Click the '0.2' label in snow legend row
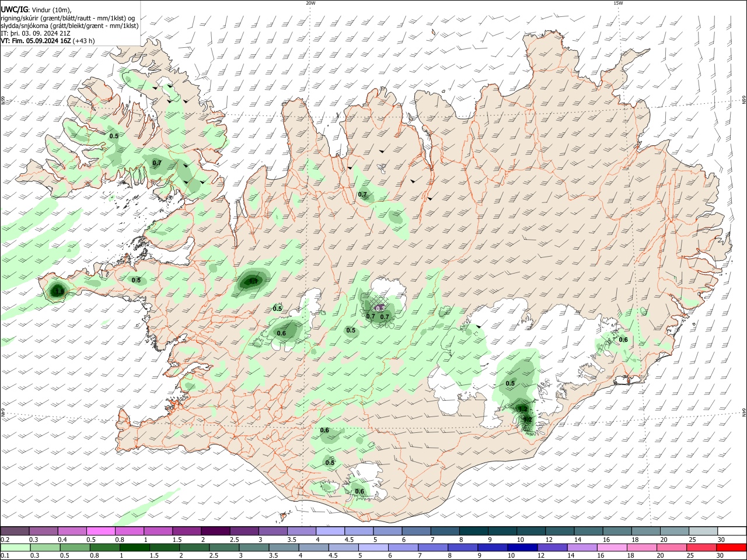The image size is (747, 560). click(x=4, y=540)
